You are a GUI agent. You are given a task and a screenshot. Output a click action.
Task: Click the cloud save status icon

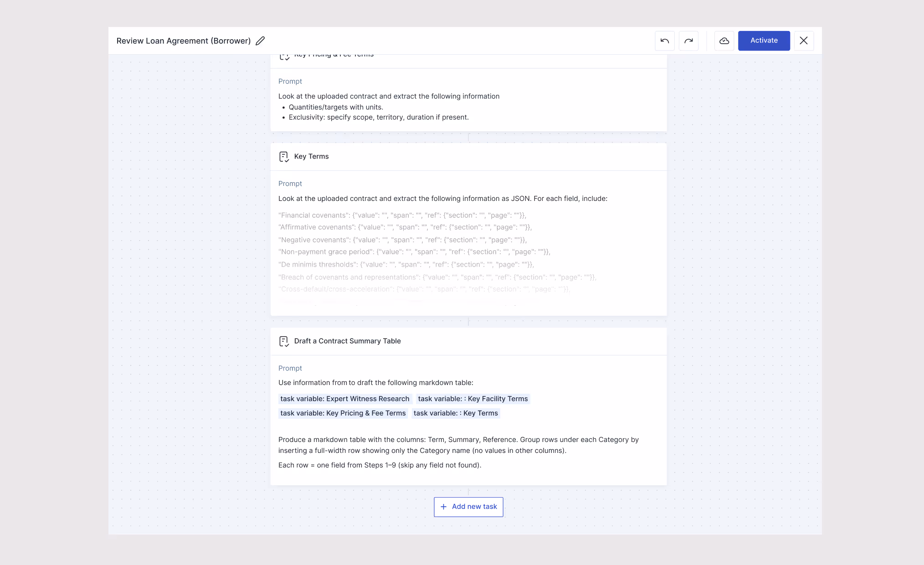[x=724, y=41]
